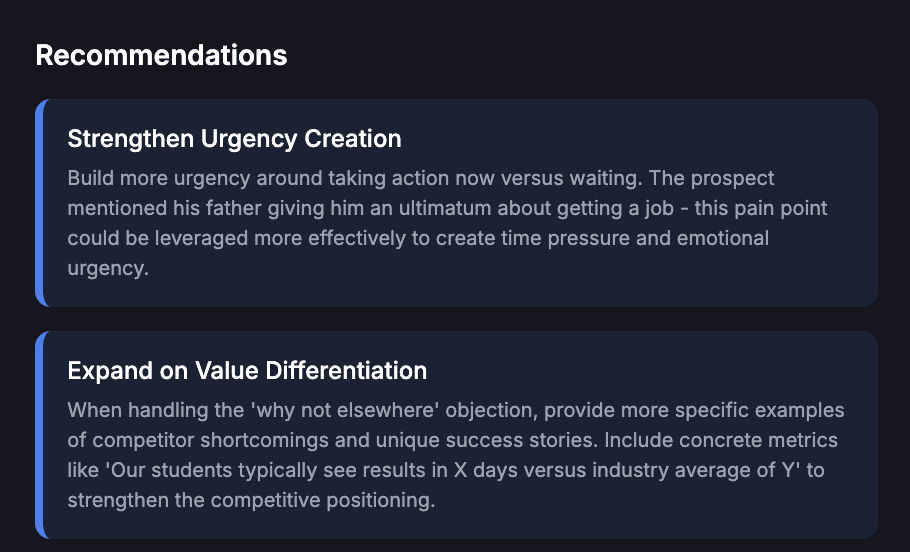This screenshot has width=910, height=552.
Task: Open the Strengthen Urgency Creation card title
Action: click(x=234, y=139)
